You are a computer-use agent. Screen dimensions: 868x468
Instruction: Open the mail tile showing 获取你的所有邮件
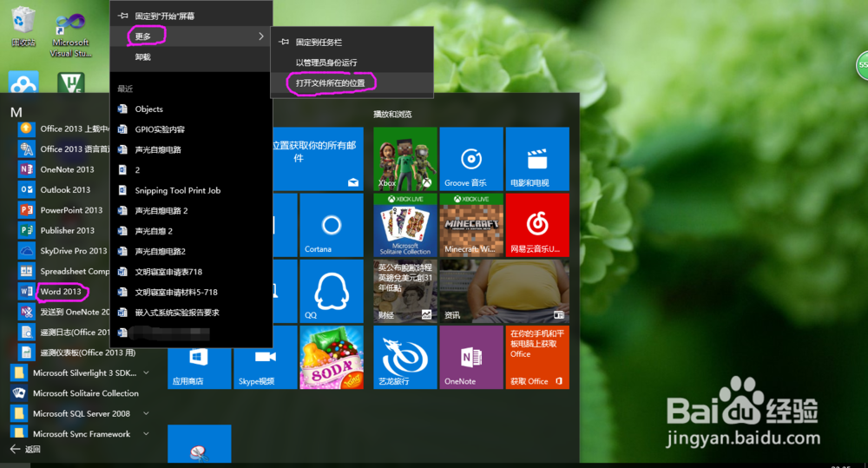[x=319, y=159]
